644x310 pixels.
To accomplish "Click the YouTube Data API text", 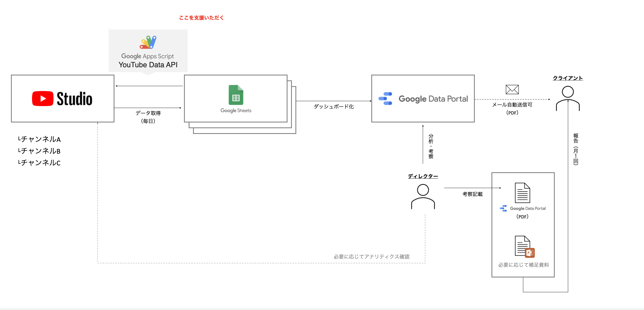I will (x=148, y=65).
